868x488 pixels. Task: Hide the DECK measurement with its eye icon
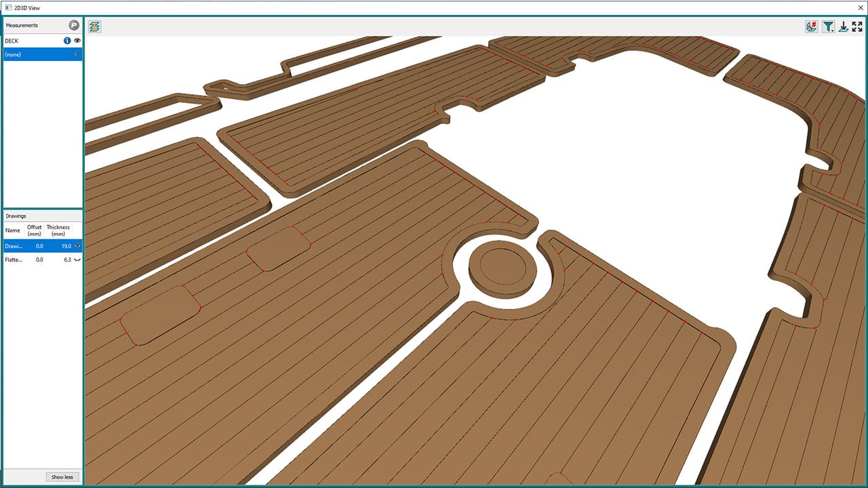click(77, 41)
